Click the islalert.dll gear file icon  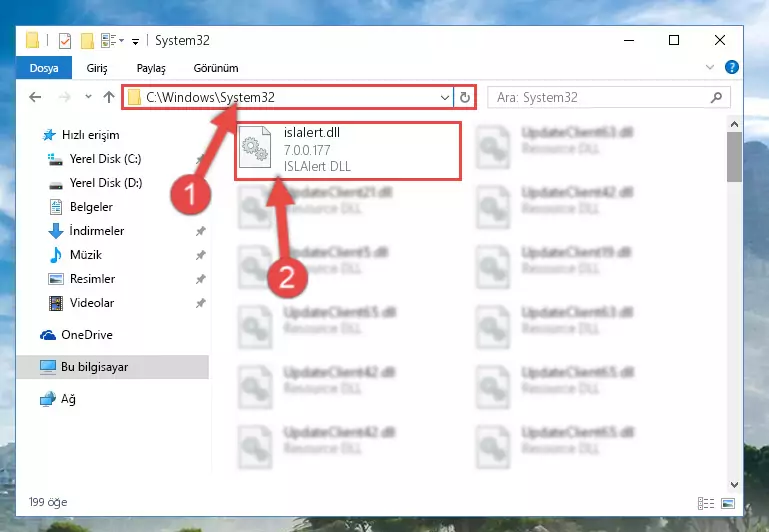[255, 147]
